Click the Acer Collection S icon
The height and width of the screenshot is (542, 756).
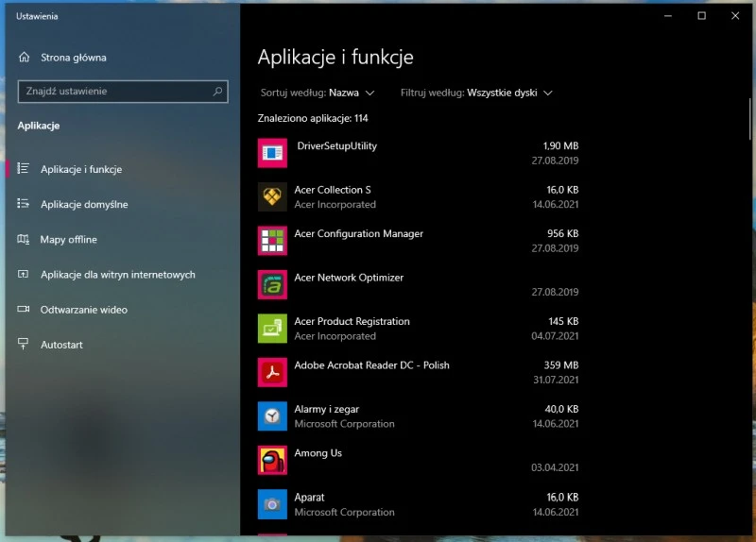pos(272,196)
